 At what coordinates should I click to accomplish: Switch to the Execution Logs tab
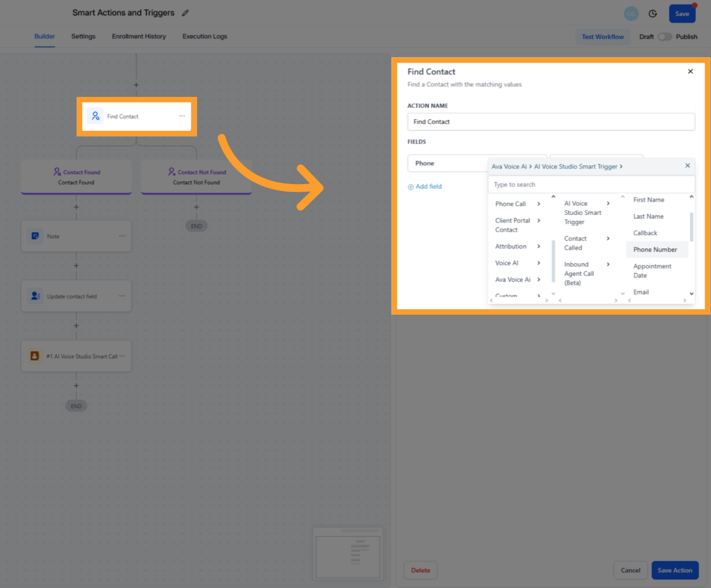click(x=204, y=36)
